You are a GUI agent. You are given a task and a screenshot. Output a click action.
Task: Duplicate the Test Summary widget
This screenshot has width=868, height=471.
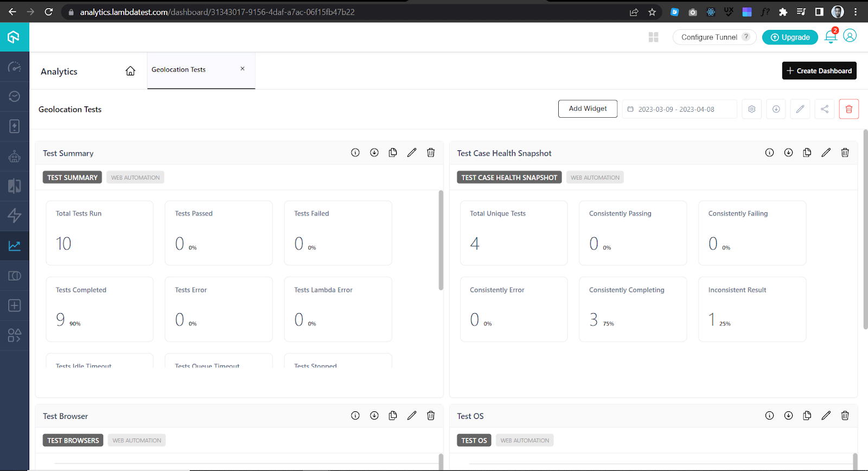(393, 152)
